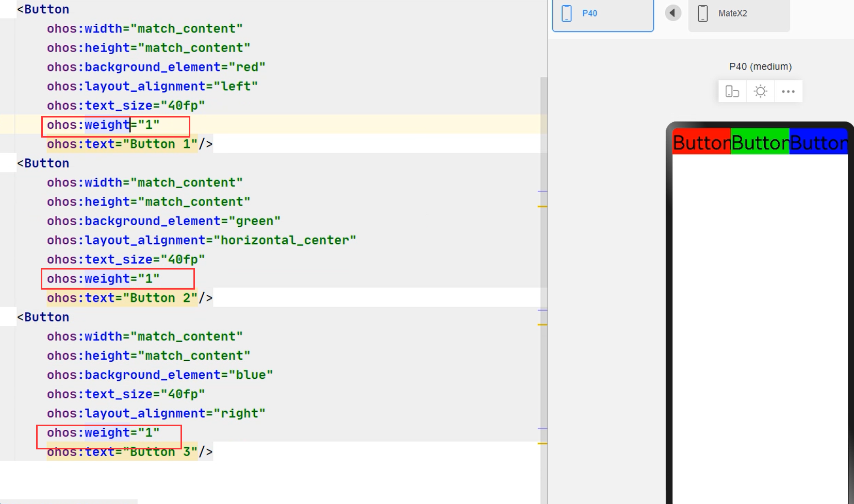Click ohos:layout_alignment="horizontal_center" line

(201, 240)
